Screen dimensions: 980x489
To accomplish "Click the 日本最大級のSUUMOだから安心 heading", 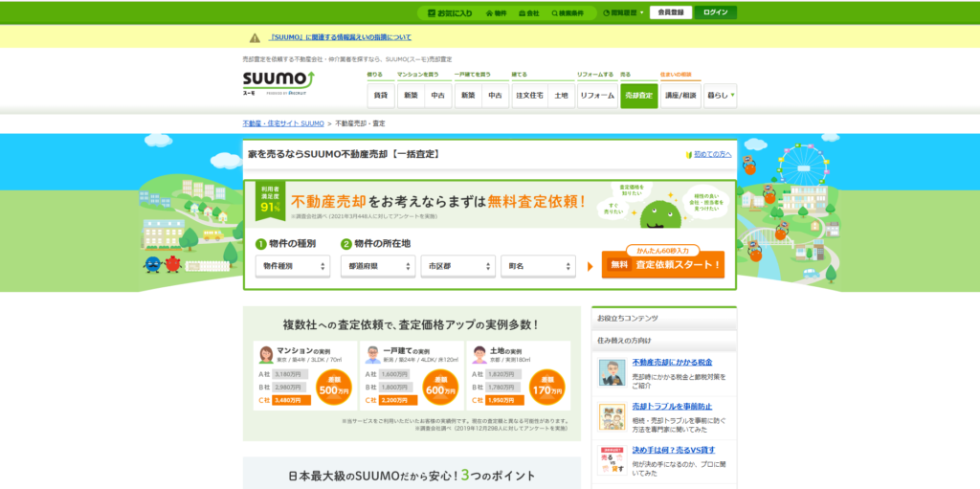I will (x=412, y=476).
